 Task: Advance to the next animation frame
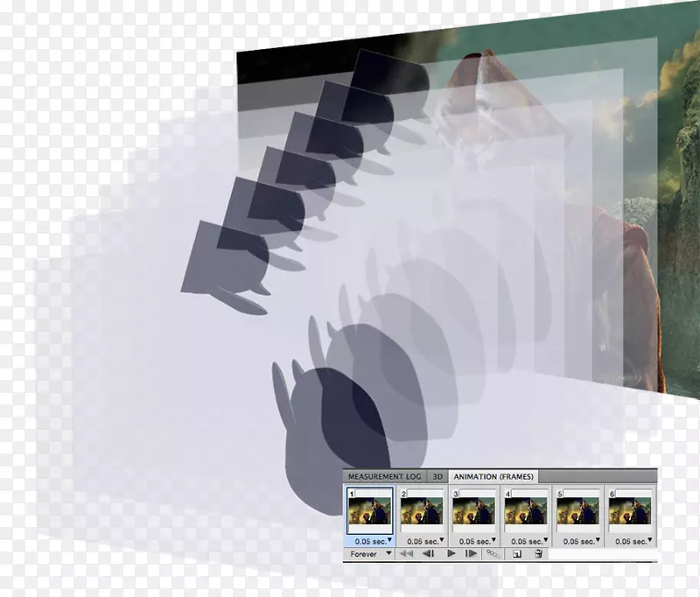click(x=471, y=554)
